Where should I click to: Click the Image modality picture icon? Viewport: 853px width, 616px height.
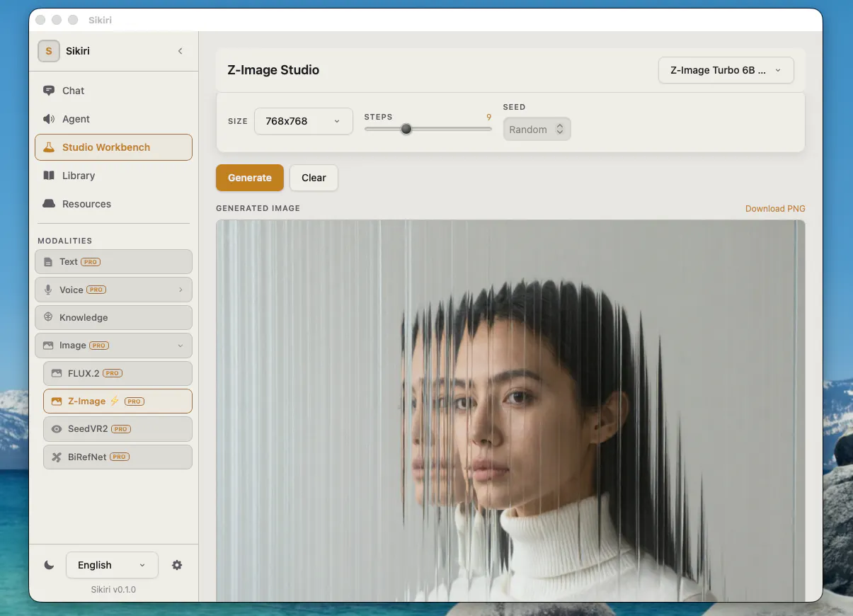point(48,346)
